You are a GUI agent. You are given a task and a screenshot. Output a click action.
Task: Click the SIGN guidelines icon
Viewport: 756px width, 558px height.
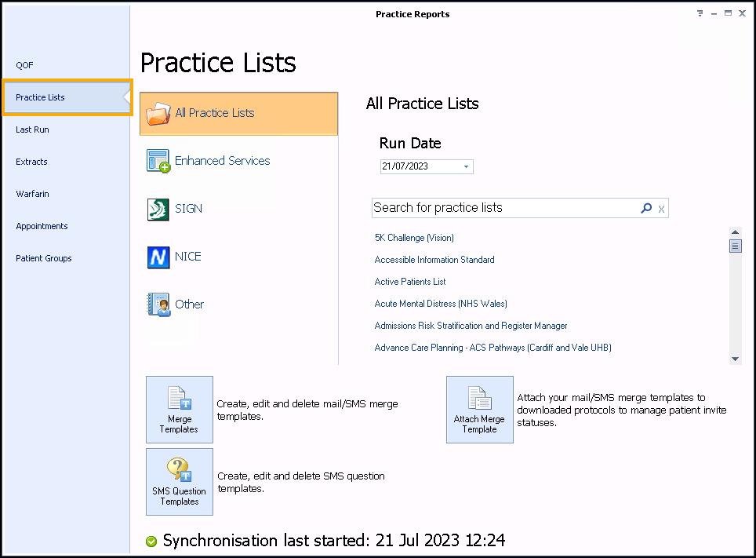click(x=158, y=209)
